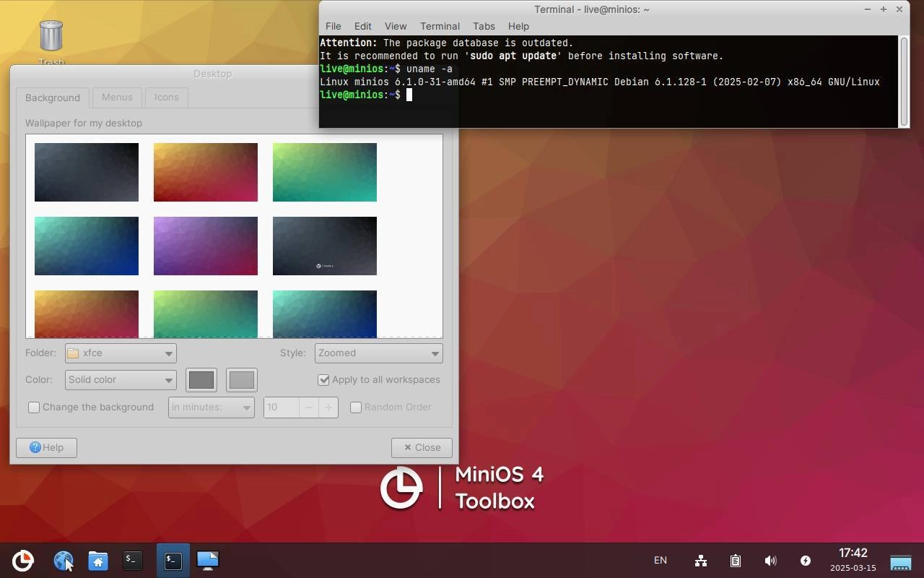Viewport: 924px width, 578px height.
Task: Click the second color swatch button
Action: pos(241,380)
